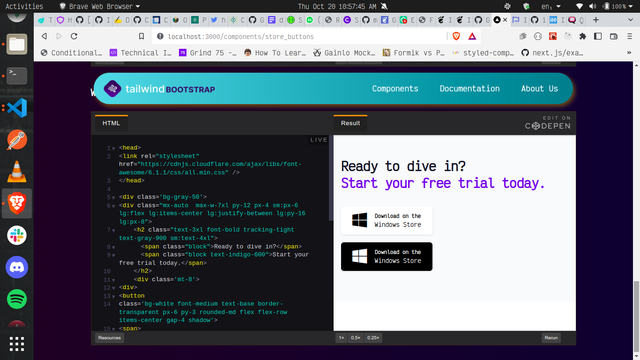The width and height of the screenshot is (640, 360).
Task: Open the Formik vs P… bookmark
Action: coord(414,53)
